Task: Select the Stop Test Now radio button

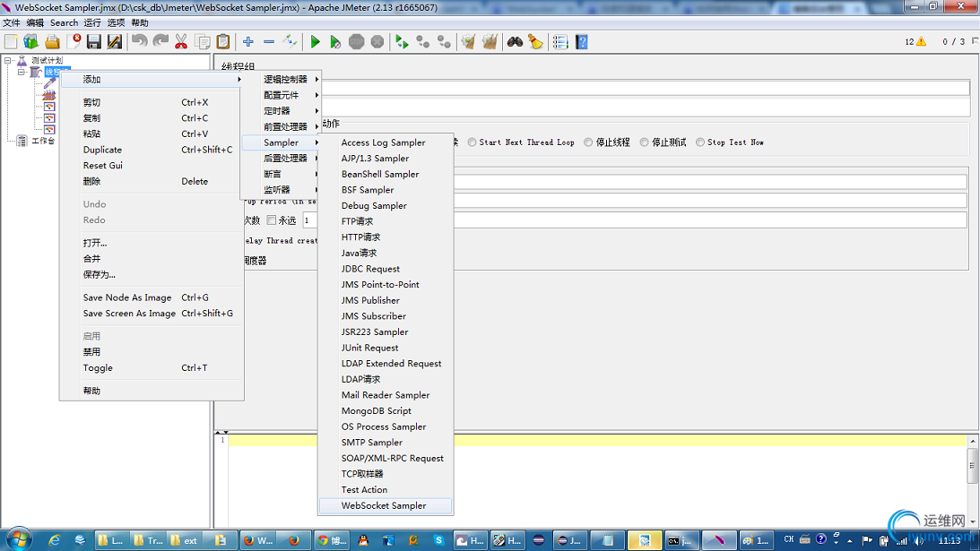Action: tap(700, 142)
